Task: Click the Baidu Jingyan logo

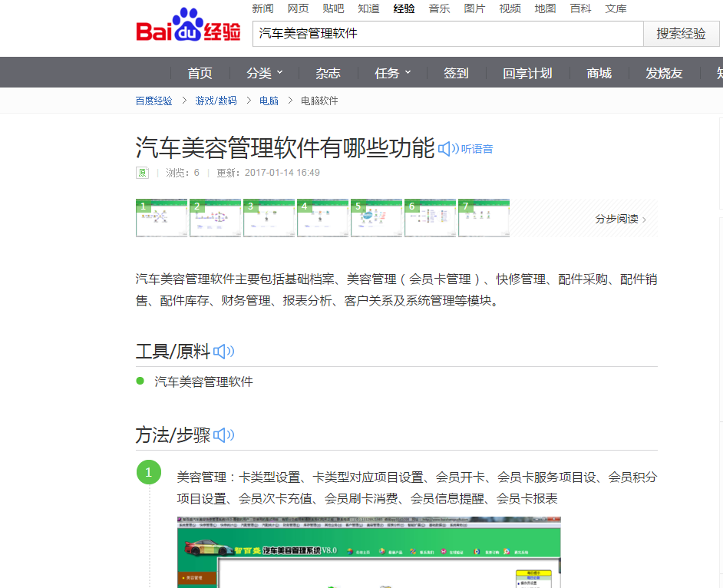Action: click(188, 25)
